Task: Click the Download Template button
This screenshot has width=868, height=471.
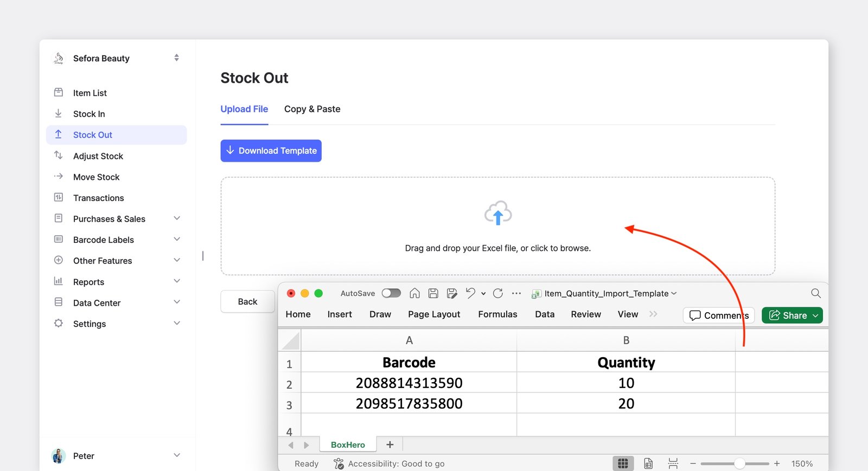Action: click(271, 151)
